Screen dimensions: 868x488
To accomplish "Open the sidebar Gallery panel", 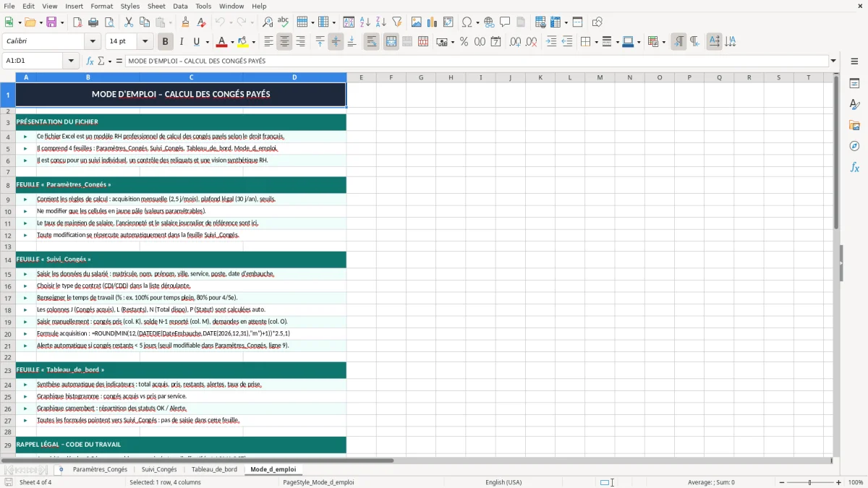I will click(x=854, y=126).
